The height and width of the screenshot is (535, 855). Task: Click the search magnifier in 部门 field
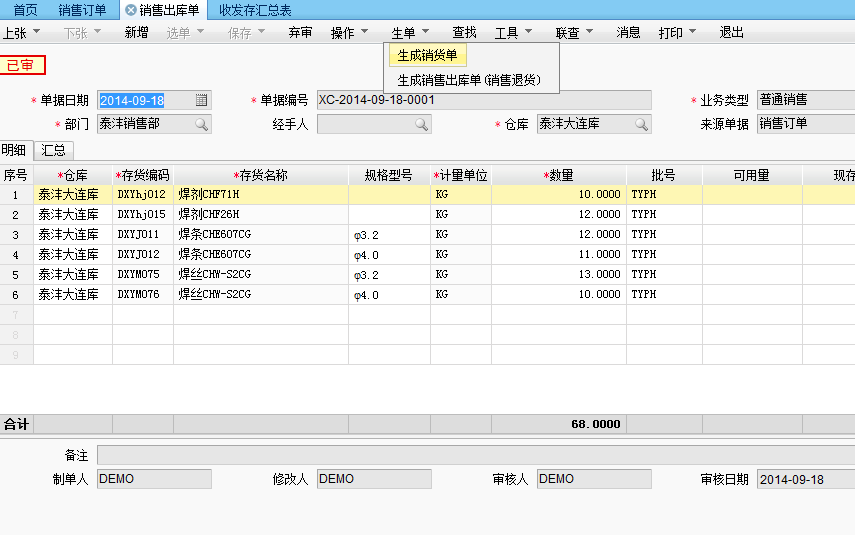tap(201, 124)
